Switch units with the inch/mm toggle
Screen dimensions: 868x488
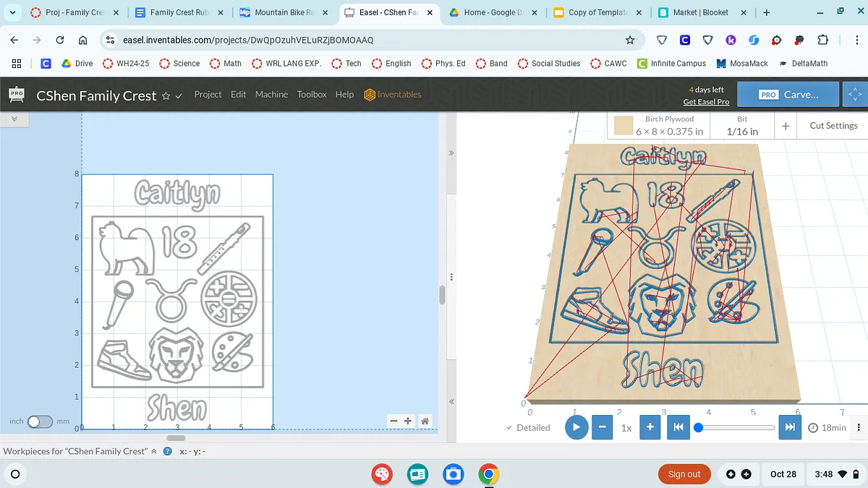coord(40,421)
